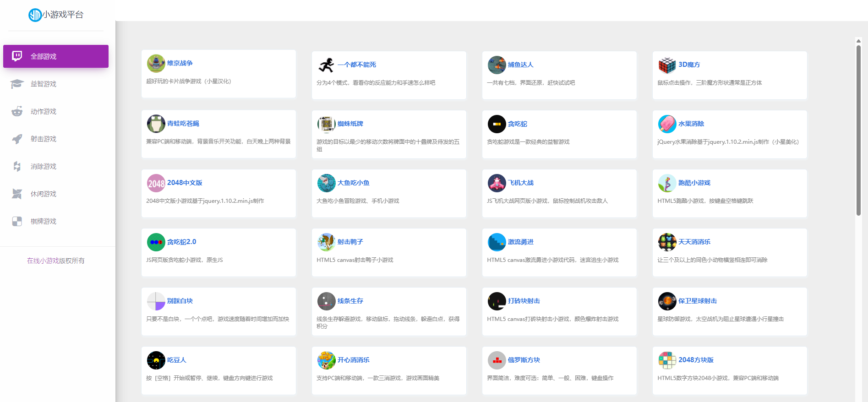
Task: Switch to 动作游戏 category
Action: click(x=56, y=111)
